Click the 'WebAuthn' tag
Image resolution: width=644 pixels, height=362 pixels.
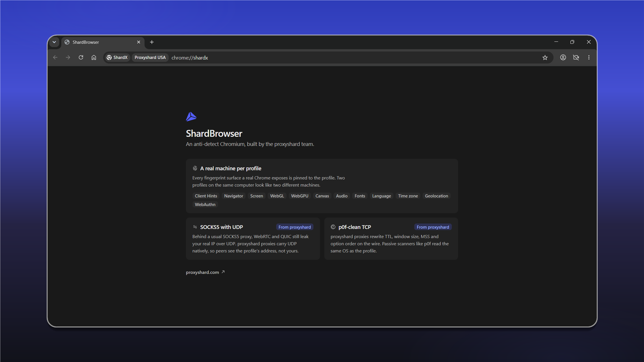[205, 204]
